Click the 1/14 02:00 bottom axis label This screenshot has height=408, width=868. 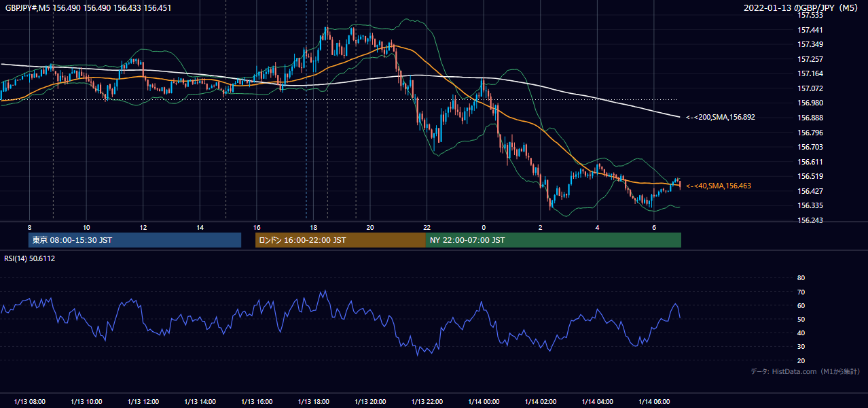point(540,402)
